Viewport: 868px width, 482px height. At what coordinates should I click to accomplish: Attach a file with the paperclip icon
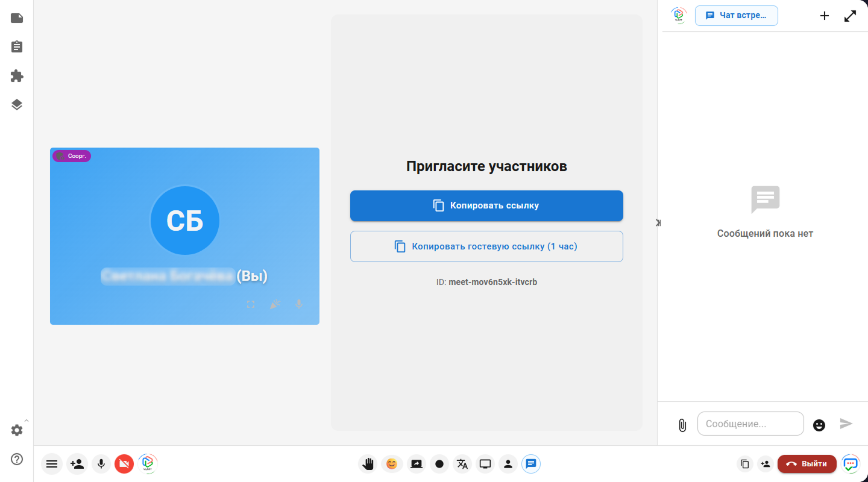[x=682, y=425]
